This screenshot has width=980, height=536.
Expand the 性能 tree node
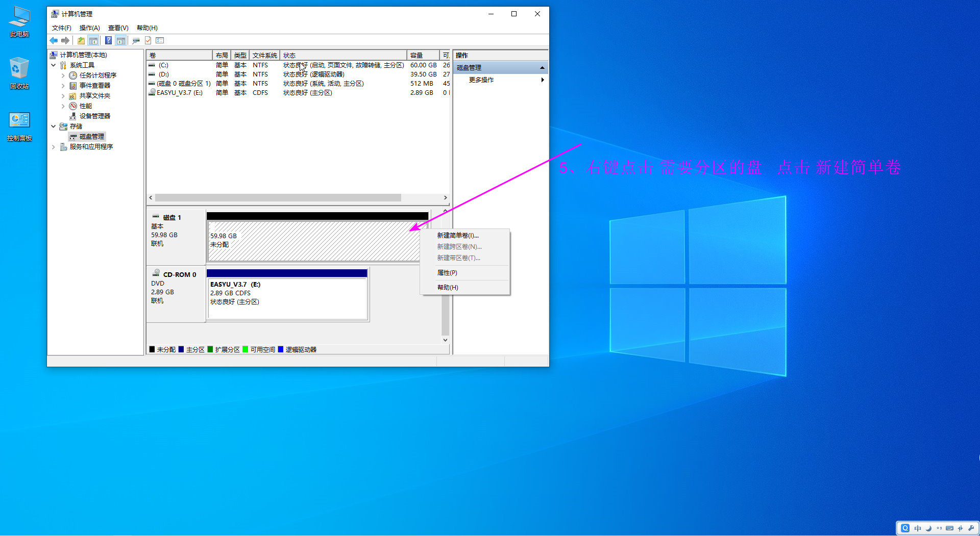coord(63,106)
